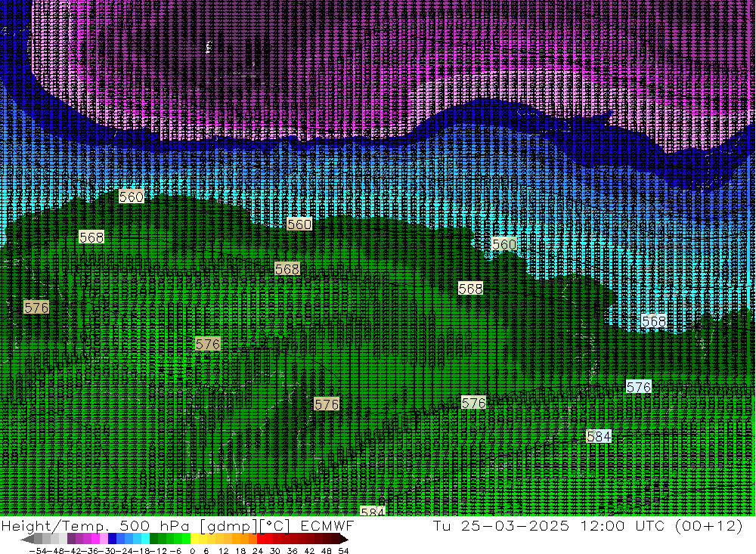Click the '-54' legend value
The height and width of the screenshot is (554, 756).
[38, 550]
